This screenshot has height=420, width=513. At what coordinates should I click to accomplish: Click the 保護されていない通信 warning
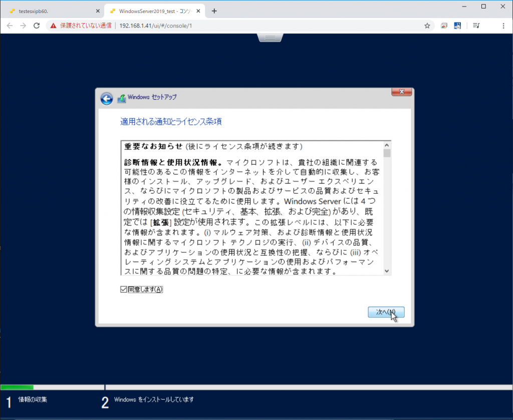pyautogui.click(x=81, y=26)
